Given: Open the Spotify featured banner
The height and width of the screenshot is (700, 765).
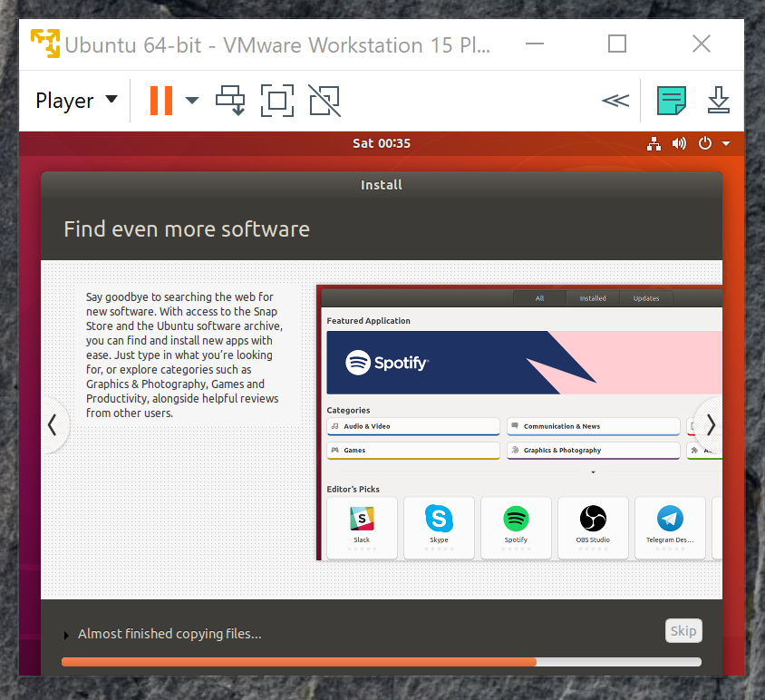Looking at the screenshot, I should pyautogui.click(x=524, y=363).
